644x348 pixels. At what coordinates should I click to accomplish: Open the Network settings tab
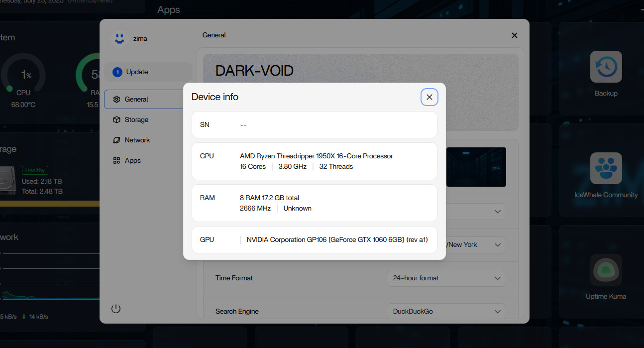(x=148, y=140)
